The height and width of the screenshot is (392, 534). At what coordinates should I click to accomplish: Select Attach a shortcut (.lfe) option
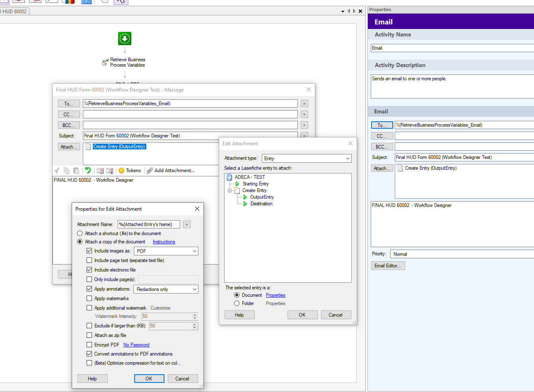[80, 233]
